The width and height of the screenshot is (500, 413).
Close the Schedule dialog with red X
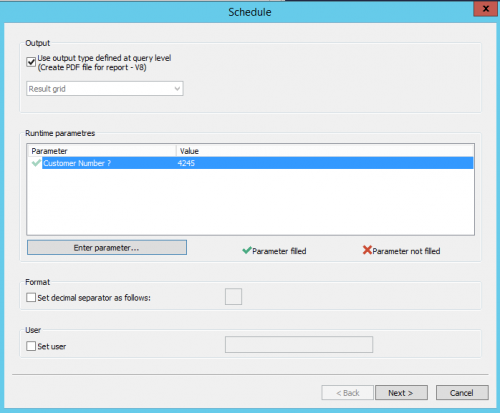tap(486, 9)
